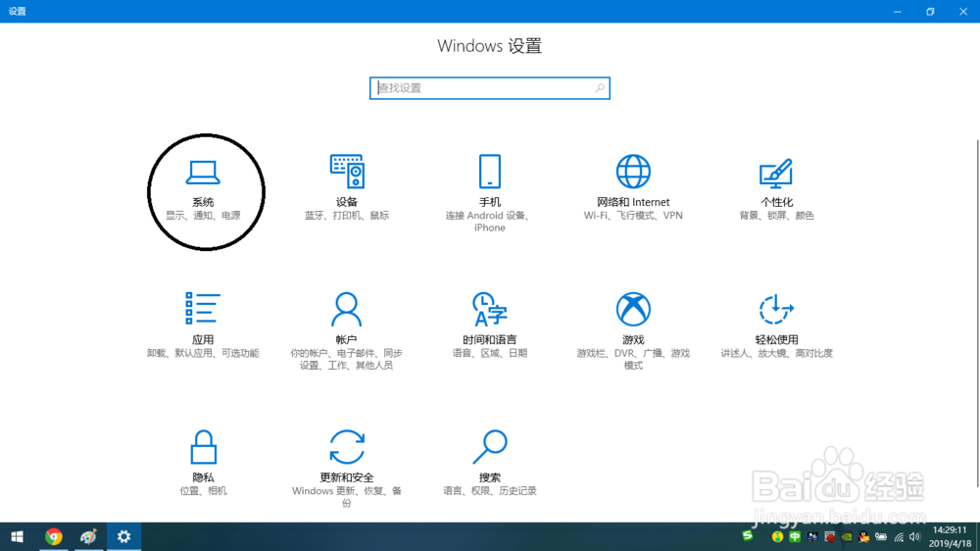Launch Google Chrome from the taskbar
980x551 pixels.
click(x=54, y=536)
